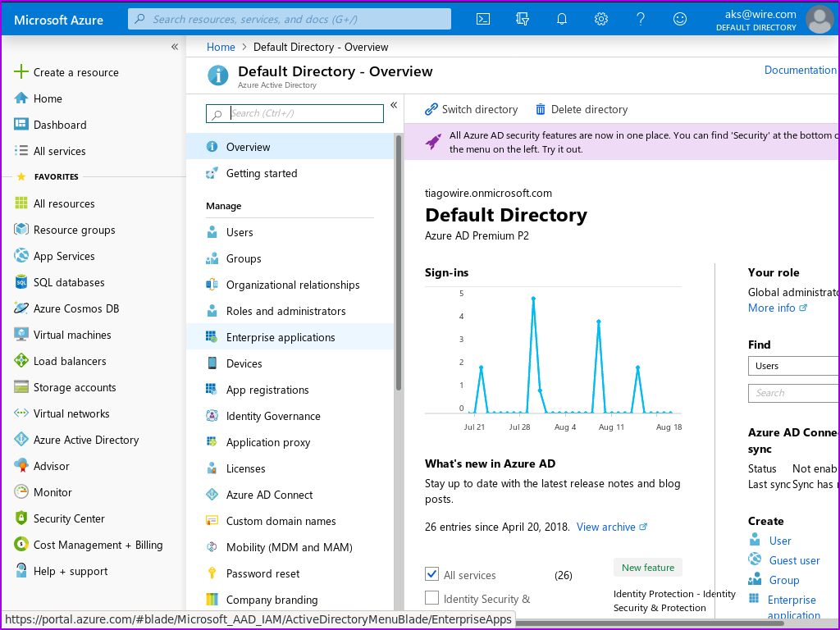The image size is (840, 630).
Task: Click Create Guest user link
Action: 794,560
